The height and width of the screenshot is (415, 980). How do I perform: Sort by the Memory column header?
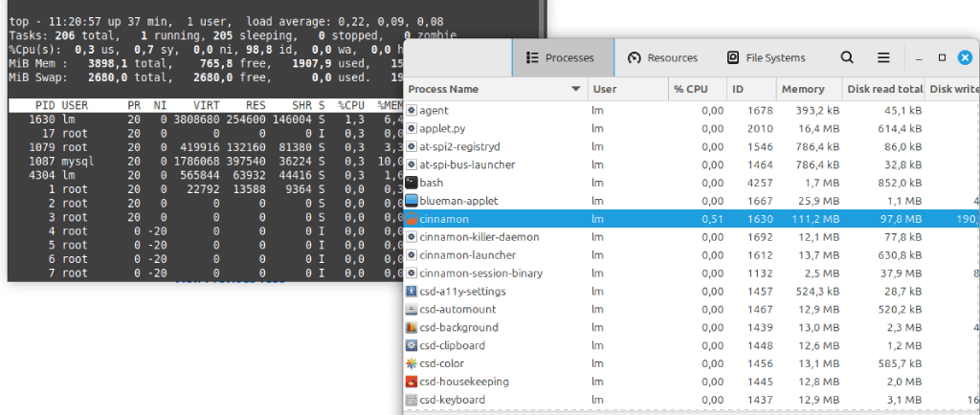(810, 89)
